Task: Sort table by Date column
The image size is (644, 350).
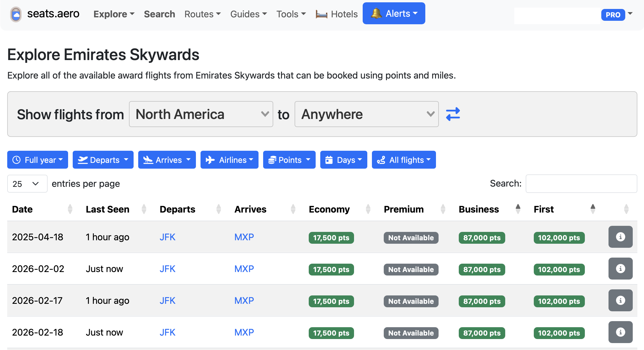Action: (x=70, y=209)
